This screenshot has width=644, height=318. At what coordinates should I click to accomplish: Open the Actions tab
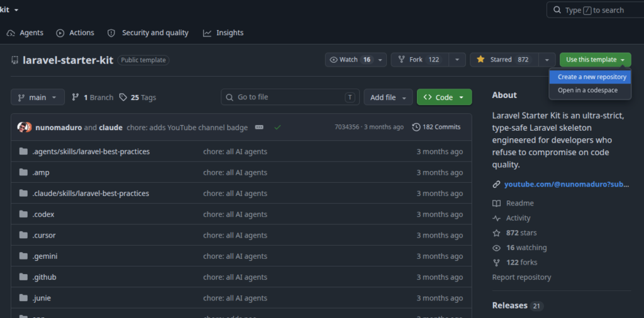[x=75, y=33]
